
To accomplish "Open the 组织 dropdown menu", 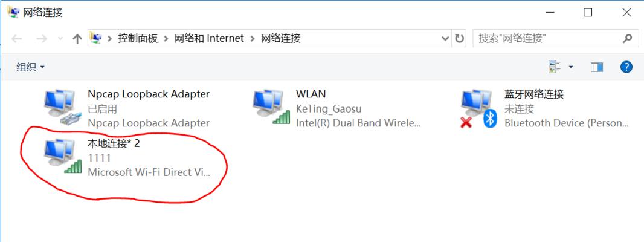I will tap(30, 67).
